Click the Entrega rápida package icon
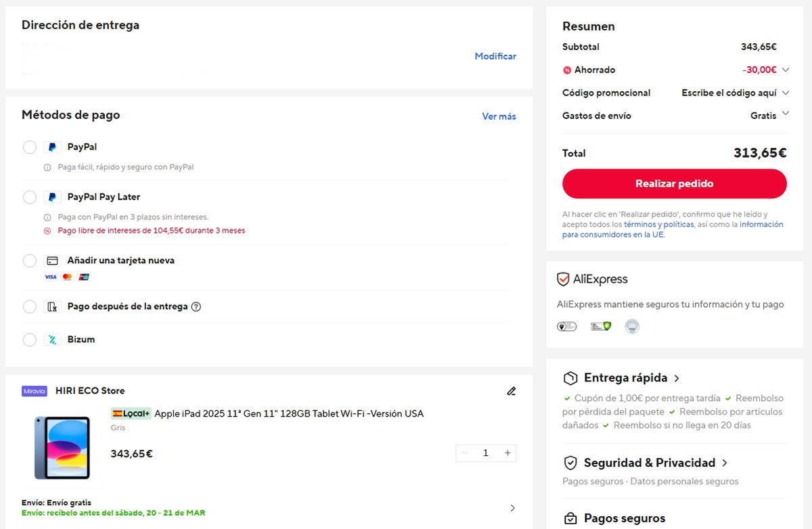 point(570,378)
